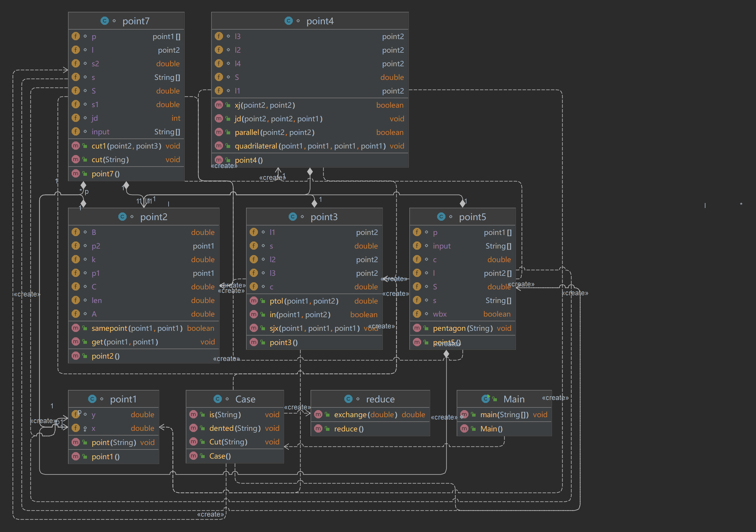756x532 pixels.
Task: Click the method icon for cut1 in point7
Action: pos(76,145)
